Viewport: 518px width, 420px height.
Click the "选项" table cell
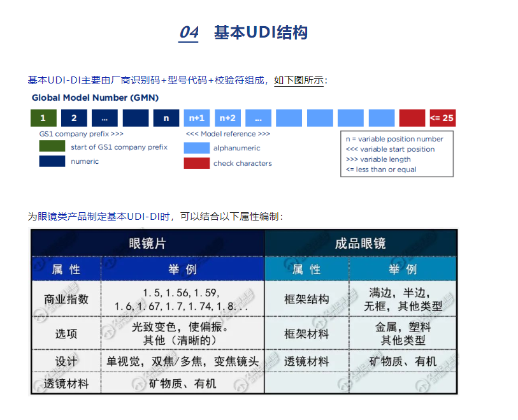(66, 333)
